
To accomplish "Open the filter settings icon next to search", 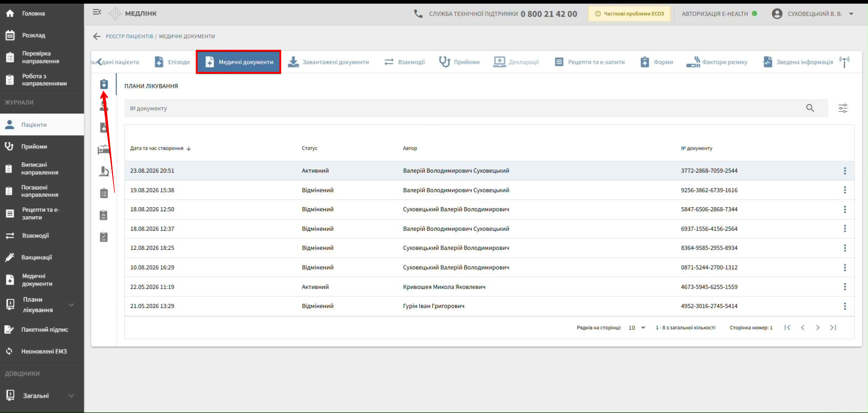I will point(843,108).
